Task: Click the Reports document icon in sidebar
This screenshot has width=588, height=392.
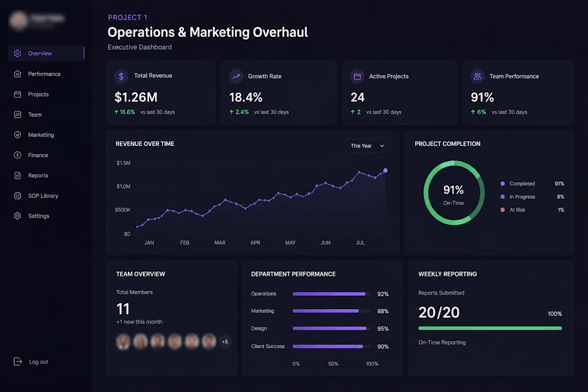Action: (18, 175)
